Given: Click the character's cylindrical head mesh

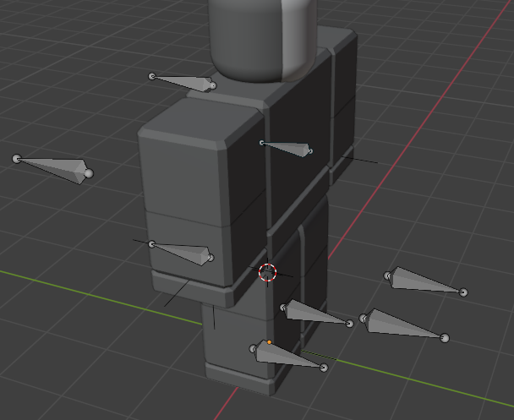Looking at the screenshot, I should pos(263,38).
